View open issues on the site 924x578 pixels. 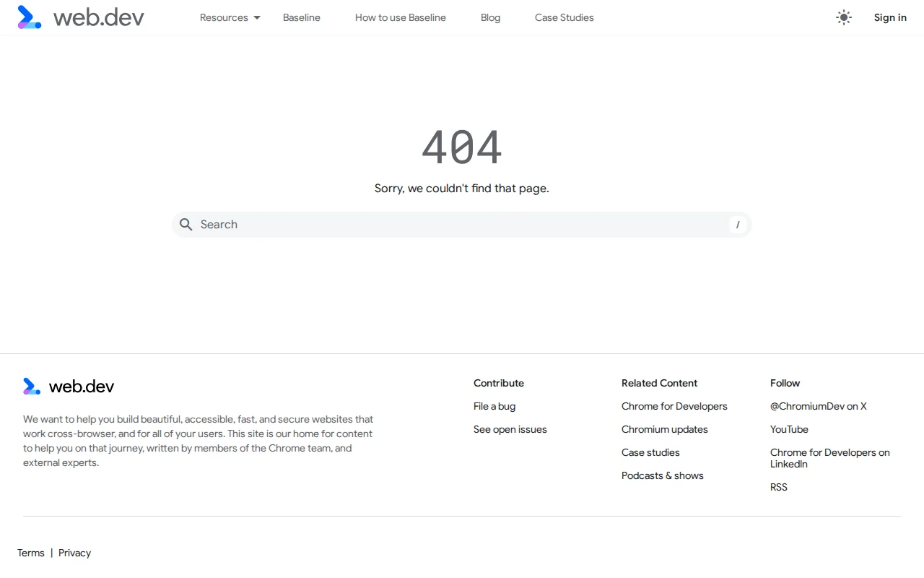click(510, 429)
